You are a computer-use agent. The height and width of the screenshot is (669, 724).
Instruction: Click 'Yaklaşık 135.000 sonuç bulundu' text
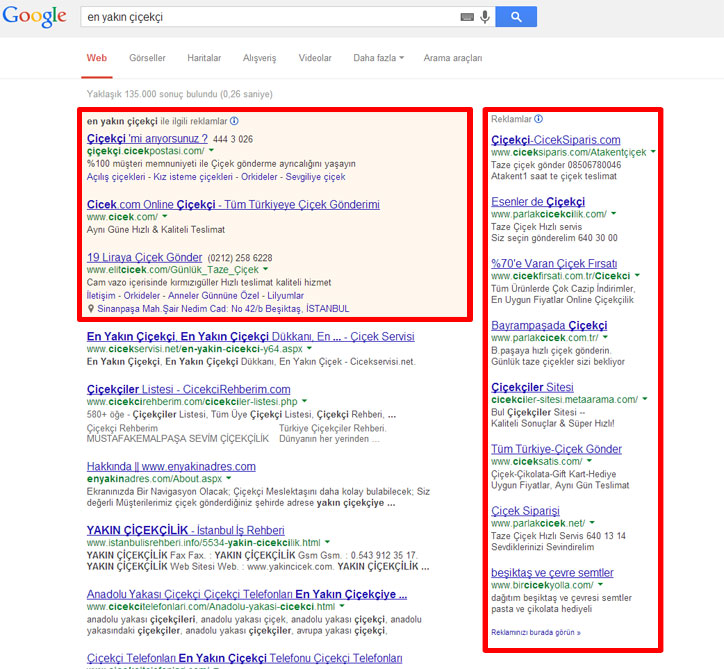click(180, 94)
